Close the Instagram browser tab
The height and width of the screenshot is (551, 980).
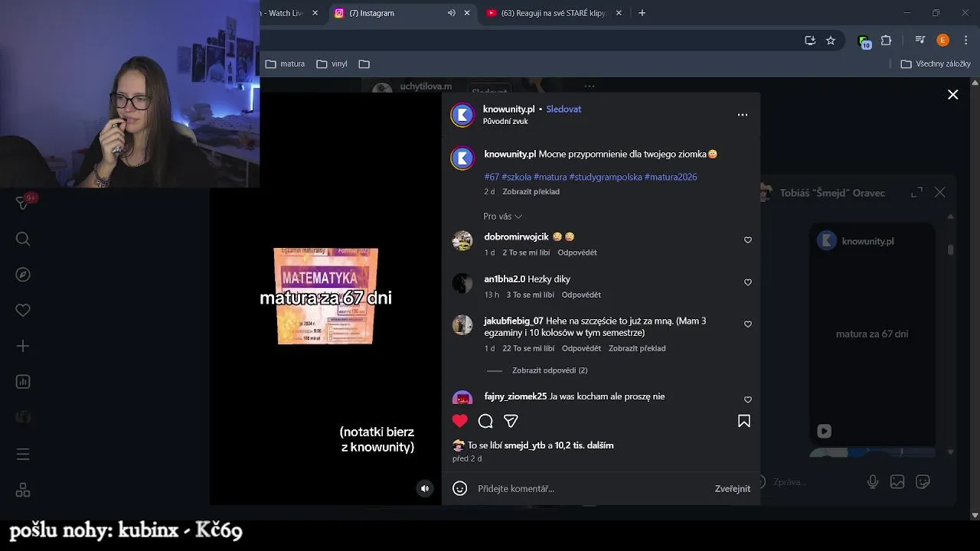pos(467,13)
